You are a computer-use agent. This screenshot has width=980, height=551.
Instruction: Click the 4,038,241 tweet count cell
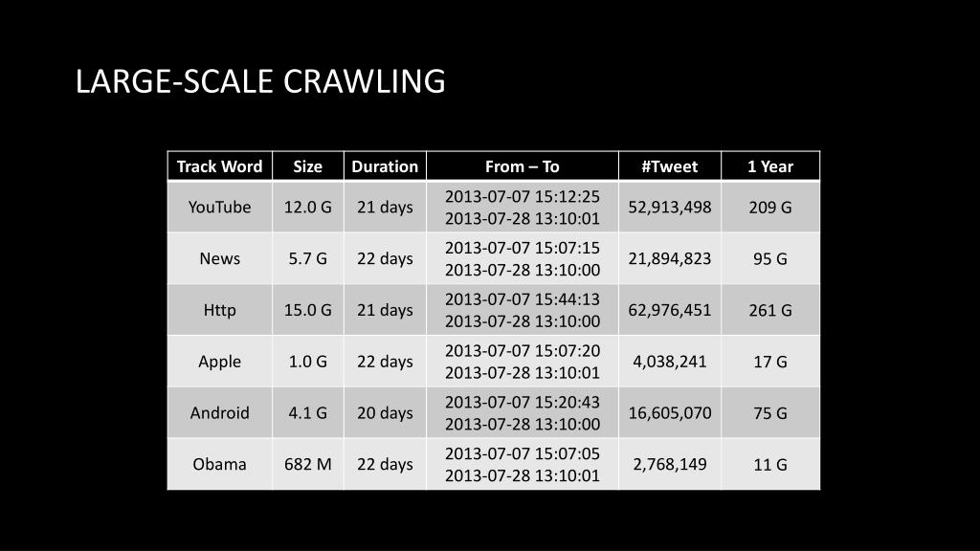(669, 361)
